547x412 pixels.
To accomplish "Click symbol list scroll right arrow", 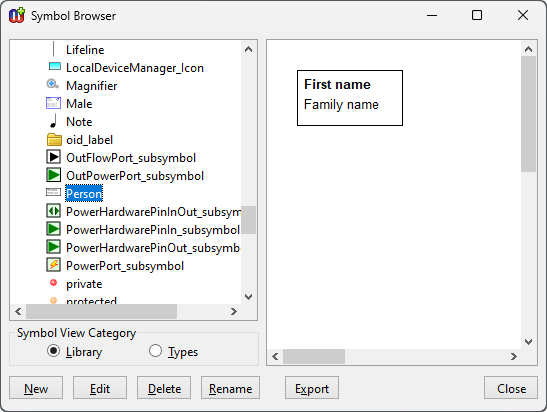I will click(x=234, y=311).
